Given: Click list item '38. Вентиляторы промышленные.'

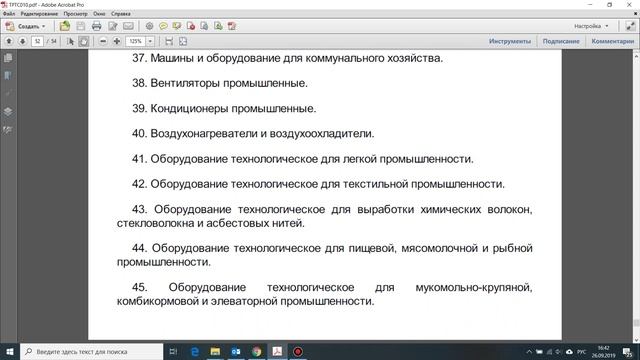Looking at the screenshot, I should [x=220, y=83].
